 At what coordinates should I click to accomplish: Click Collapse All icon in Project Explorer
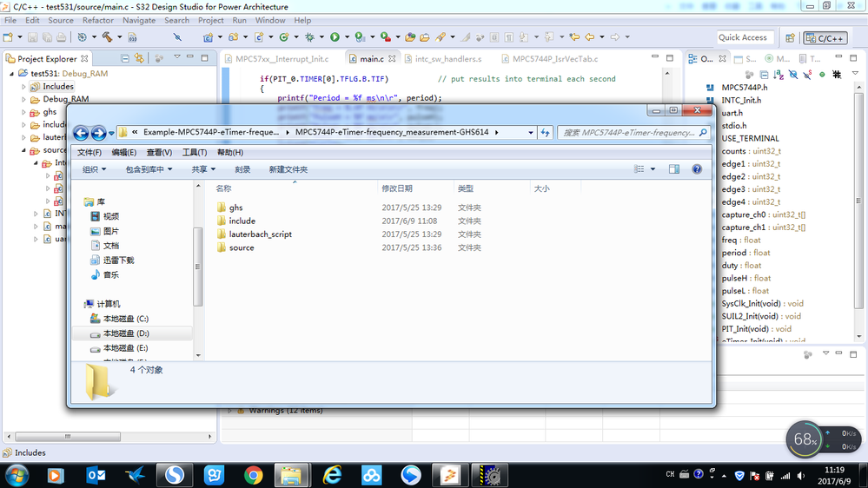[x=125, y=58]
